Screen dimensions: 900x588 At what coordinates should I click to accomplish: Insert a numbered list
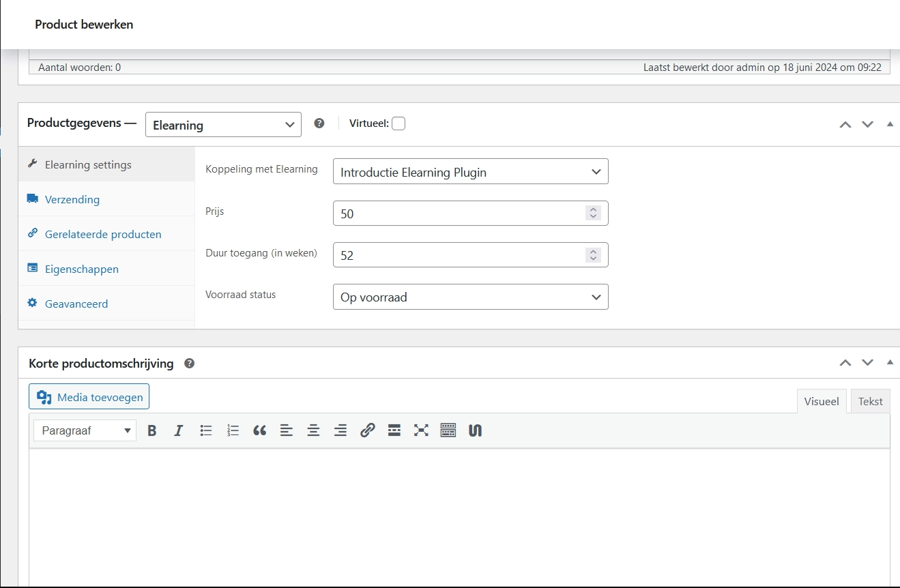click(x=233, y=430)
